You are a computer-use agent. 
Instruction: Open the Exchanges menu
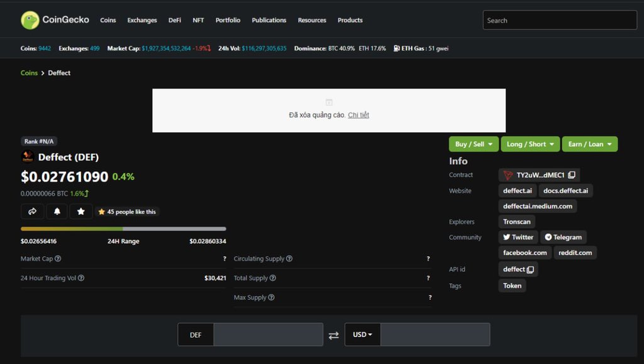click(x=142, y=20)
